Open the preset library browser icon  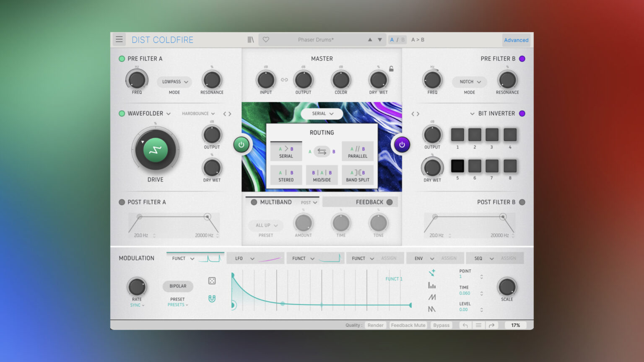click(251, 39)
